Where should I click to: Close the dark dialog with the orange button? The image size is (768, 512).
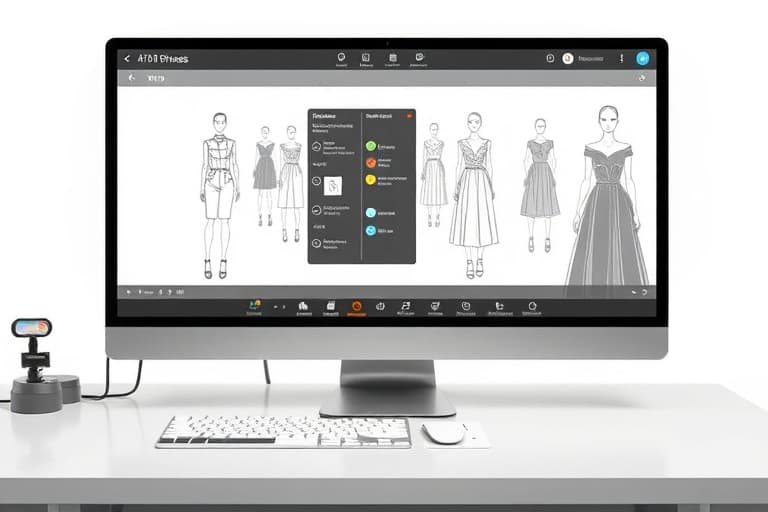(x=409, y=116)
